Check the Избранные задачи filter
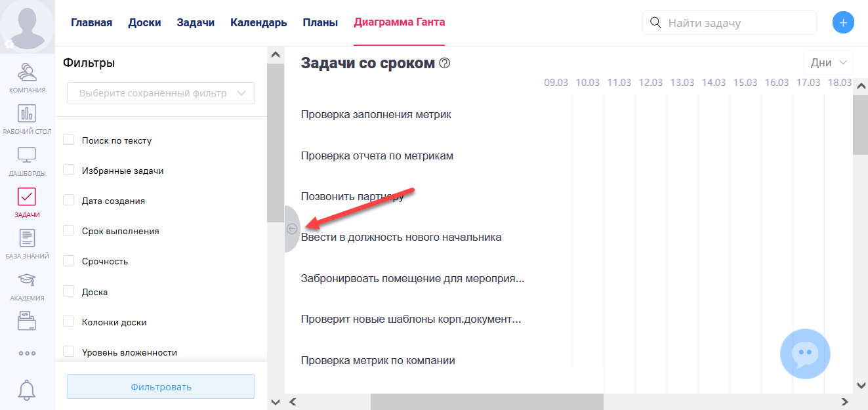This screenshot has width=868, height=410. [x=68, y=170]
